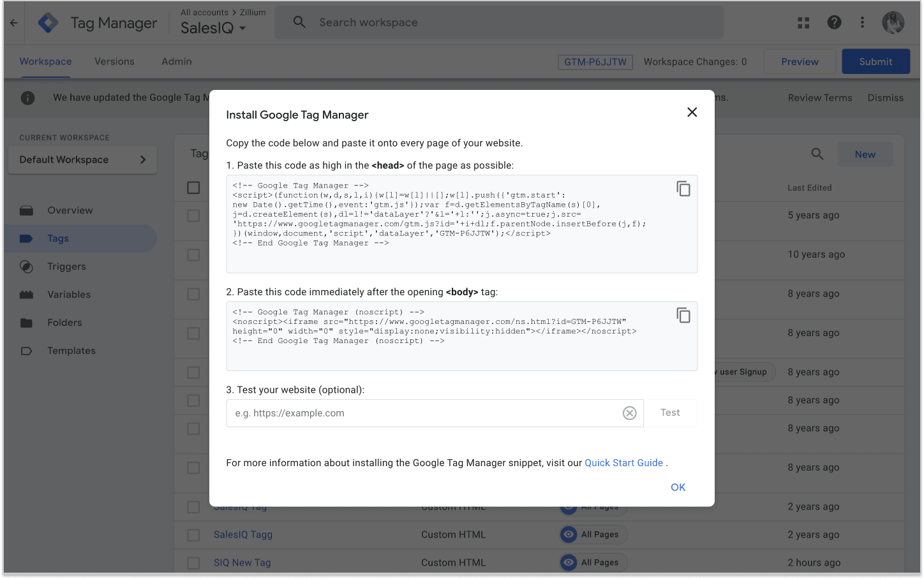
Task: Click the info icon in notification banner
Action: click(x=27, y=98)
